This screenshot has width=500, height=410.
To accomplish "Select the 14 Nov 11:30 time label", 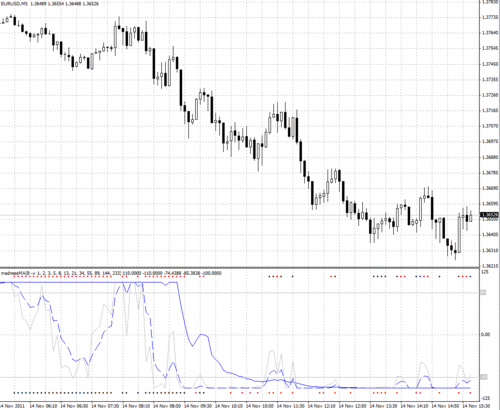I will (x=290, y=406).
